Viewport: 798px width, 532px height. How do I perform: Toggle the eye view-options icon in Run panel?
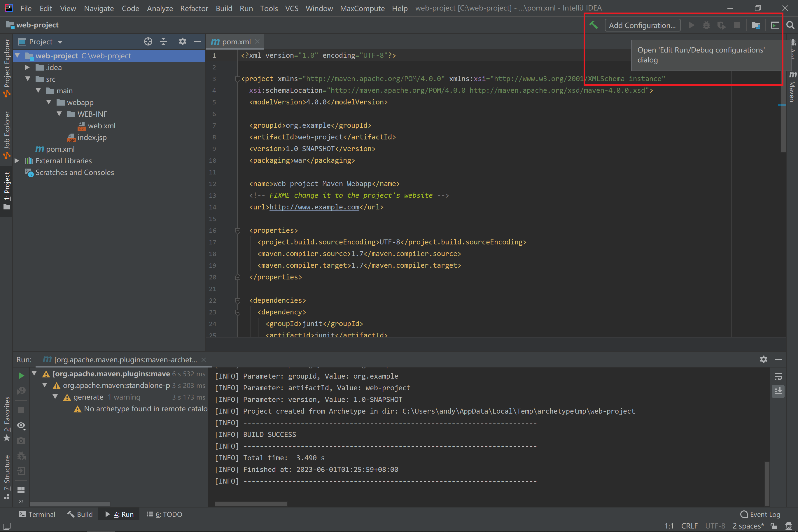click(x=21, y=426)
